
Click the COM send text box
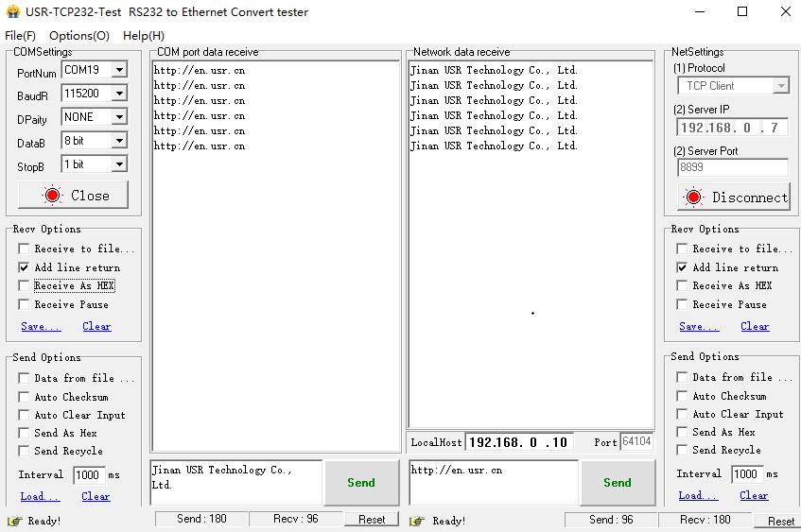coord(236,483)
